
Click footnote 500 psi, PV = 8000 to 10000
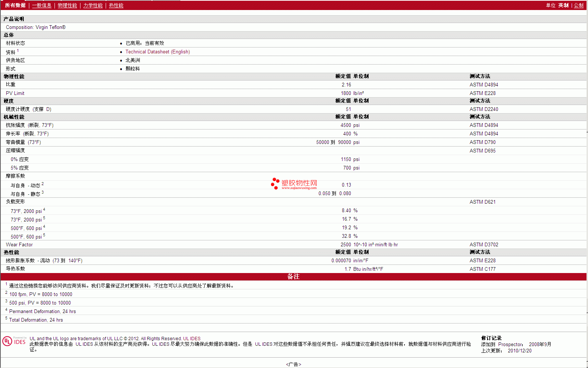click(40, 303)
